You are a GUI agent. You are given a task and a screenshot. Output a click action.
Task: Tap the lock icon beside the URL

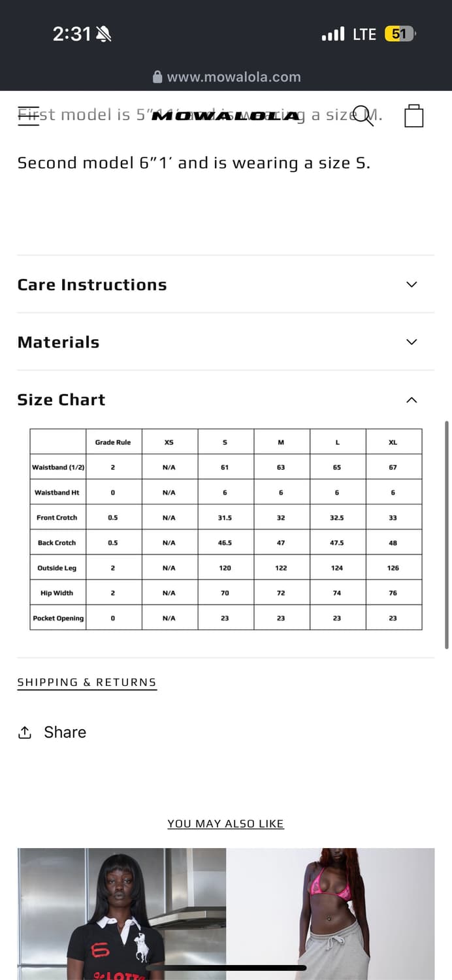[x=157, y=77]
